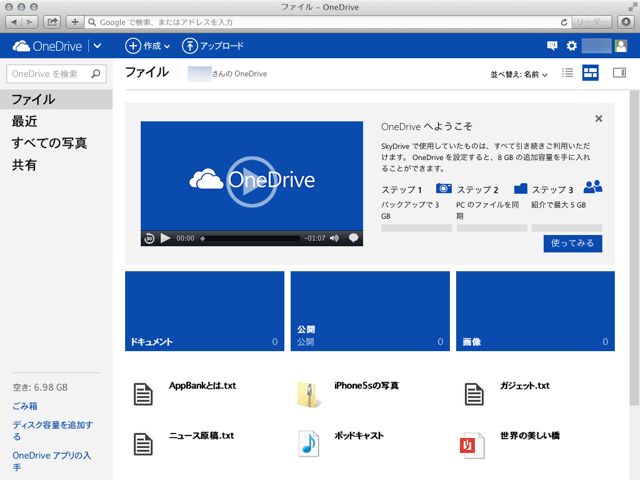
Task: Switch to list view
Action: tap(567, 73)
